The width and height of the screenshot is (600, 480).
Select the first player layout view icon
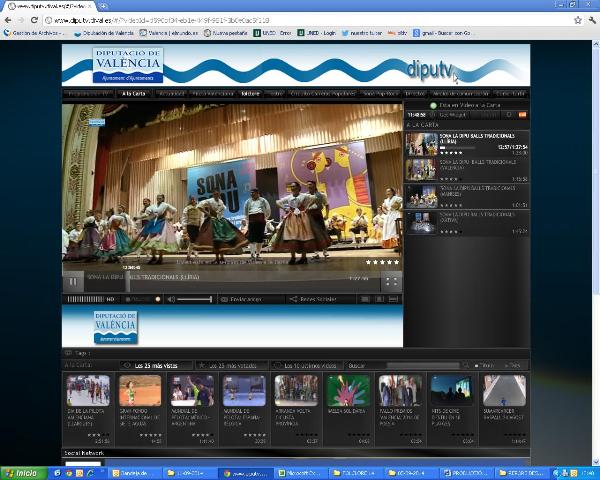[x=365, y=299]
